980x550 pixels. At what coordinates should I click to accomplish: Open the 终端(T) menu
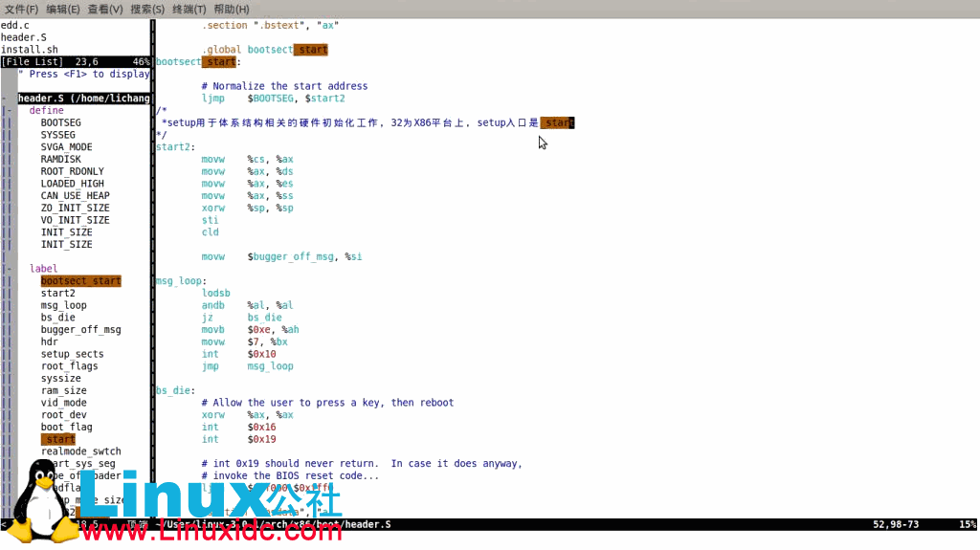coord(189,9)
